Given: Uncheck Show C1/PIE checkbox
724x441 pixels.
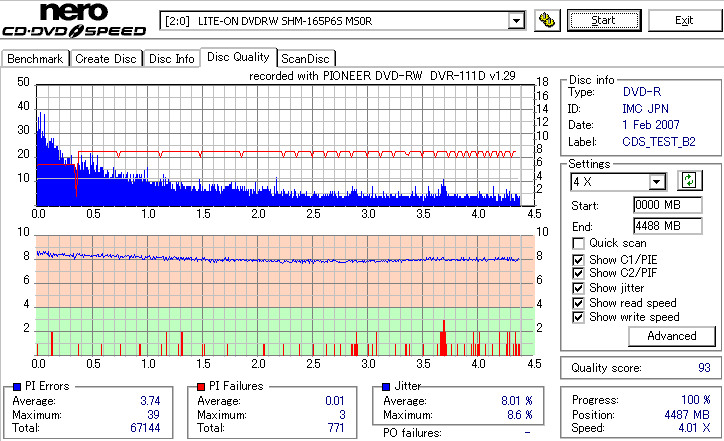Looking at the screenshot, I should [578, 260].
